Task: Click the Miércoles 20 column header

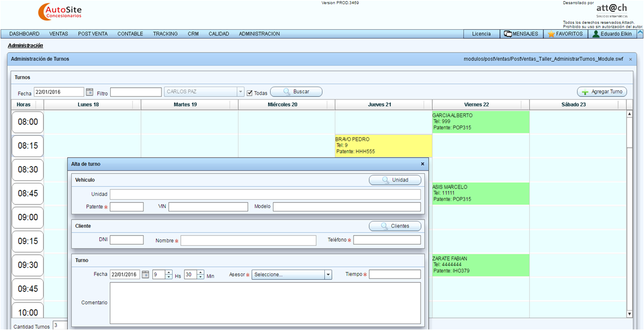Action: [282, 105]
